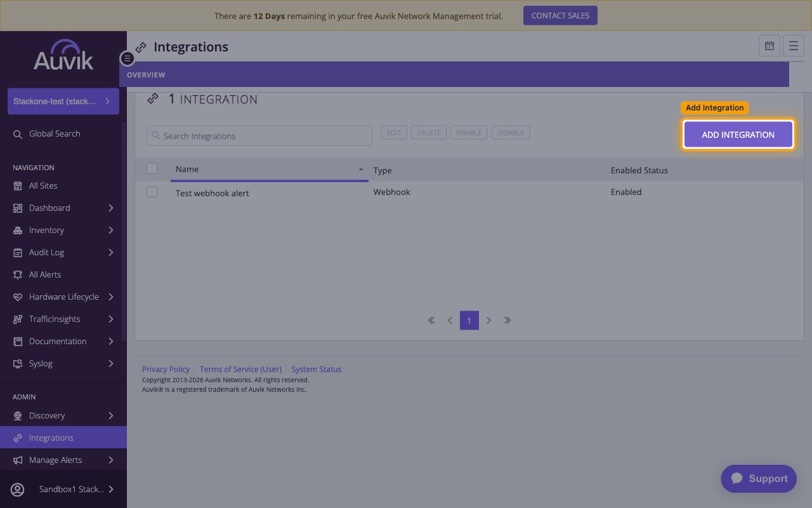Expand the Manage Alerts chevron
This screenshot has height=508, width=812.
click(111, 460)
